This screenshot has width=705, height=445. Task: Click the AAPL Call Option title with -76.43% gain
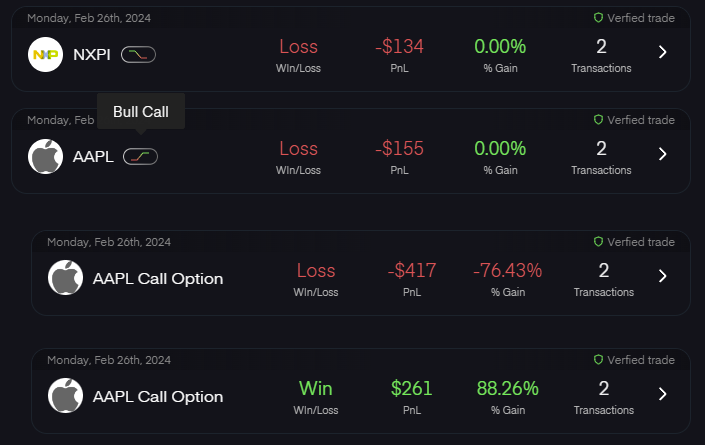[158, 278]
